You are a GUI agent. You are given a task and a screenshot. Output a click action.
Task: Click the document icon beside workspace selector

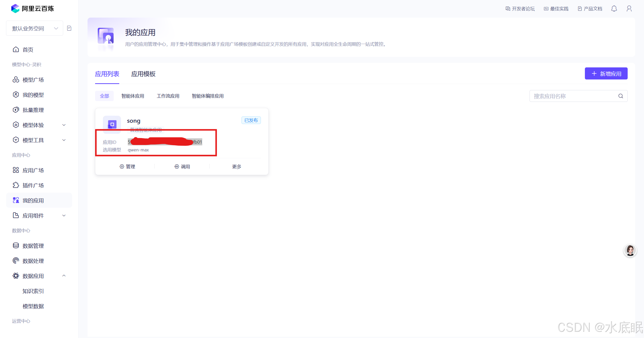[x=69, y=28]
